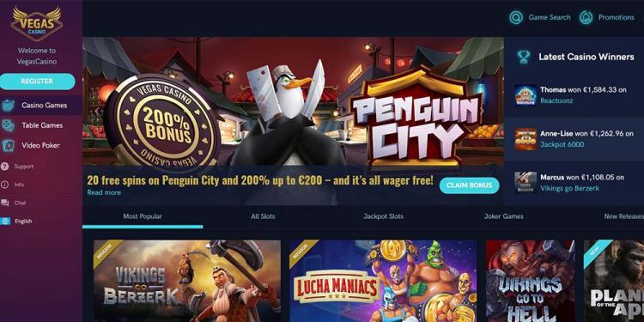
Task: Open the Reactoonz winner link
Action: coord(556,100)
